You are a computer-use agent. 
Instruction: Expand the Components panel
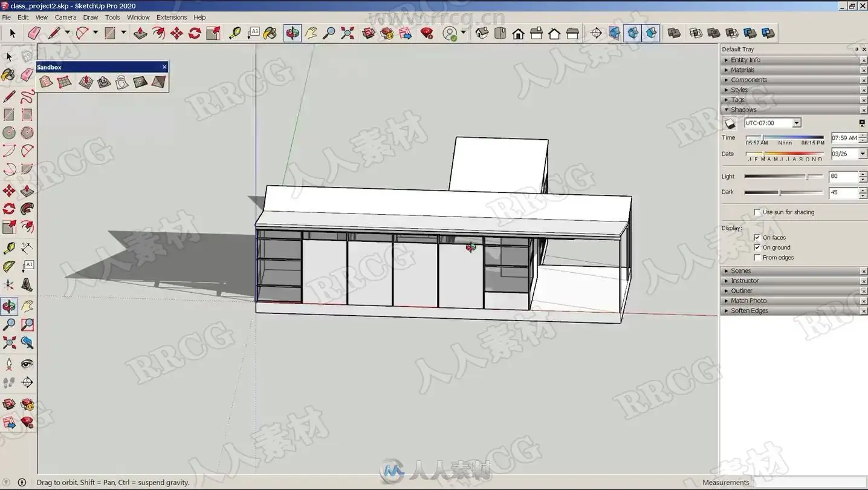[794, 80]
